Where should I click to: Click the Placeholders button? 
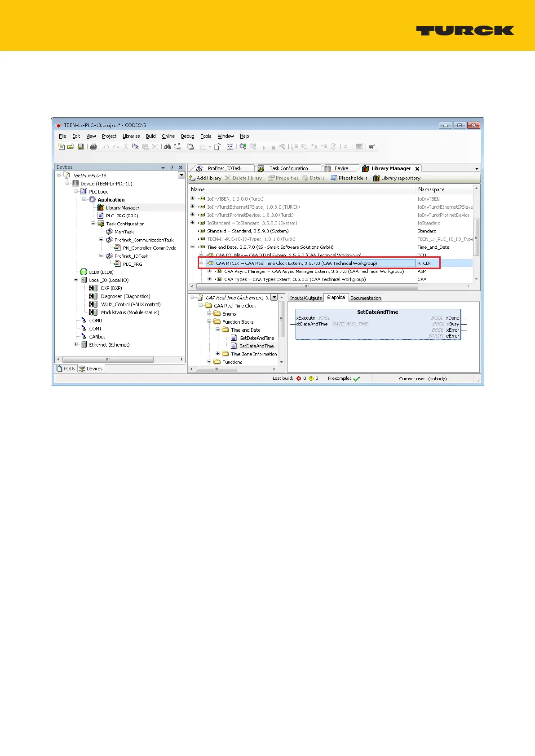(x=349, y=178)
